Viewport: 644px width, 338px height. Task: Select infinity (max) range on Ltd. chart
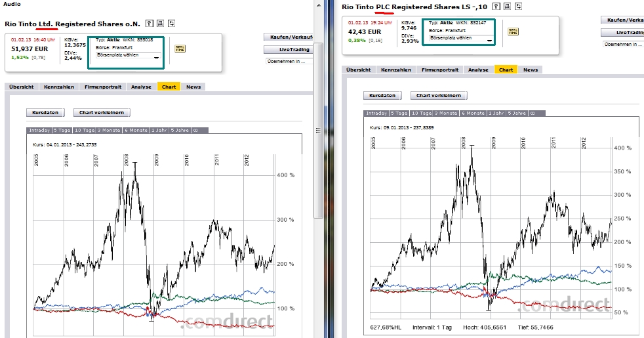pyautogui.click(x=196, y=130)
